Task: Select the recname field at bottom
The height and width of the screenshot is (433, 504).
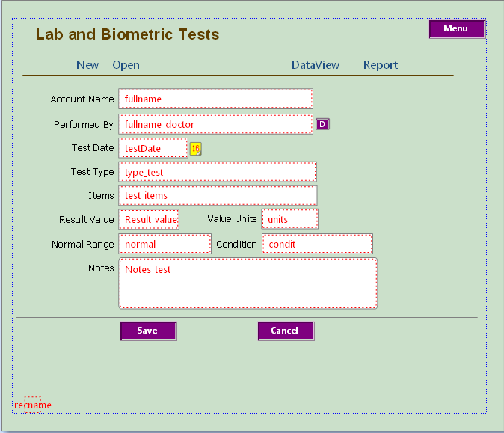Action: 33,405
